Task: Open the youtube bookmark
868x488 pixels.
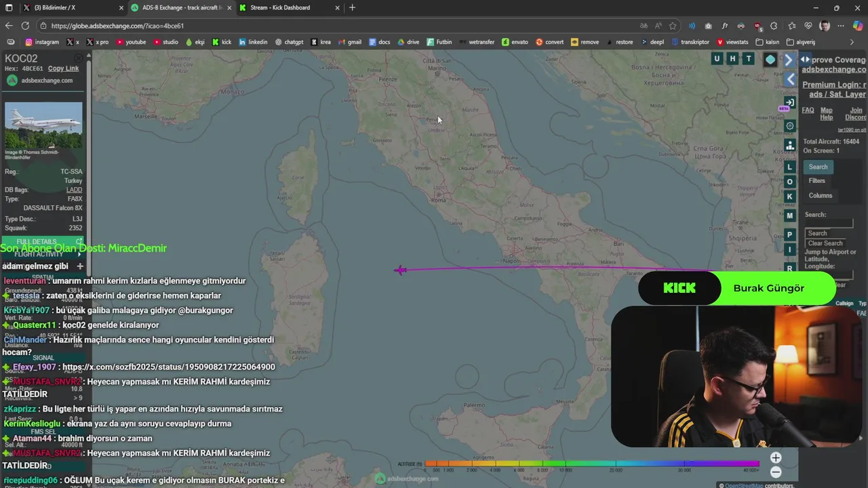Action: tap(131, 42)
